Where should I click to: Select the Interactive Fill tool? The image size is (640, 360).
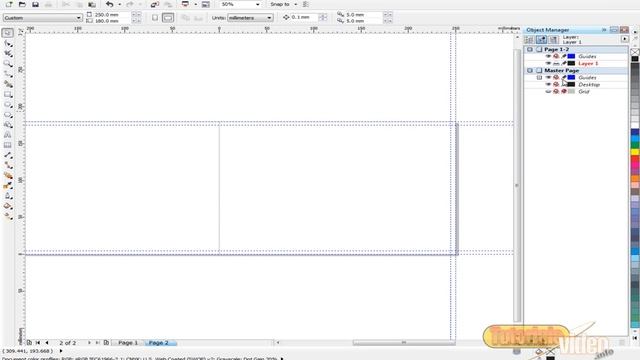tap(8, 216)
